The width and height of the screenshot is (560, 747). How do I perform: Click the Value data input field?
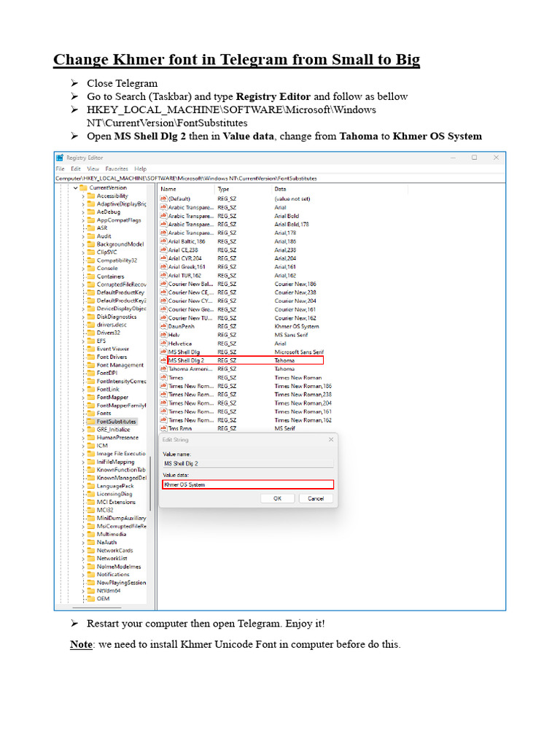[x=248, y=484]
